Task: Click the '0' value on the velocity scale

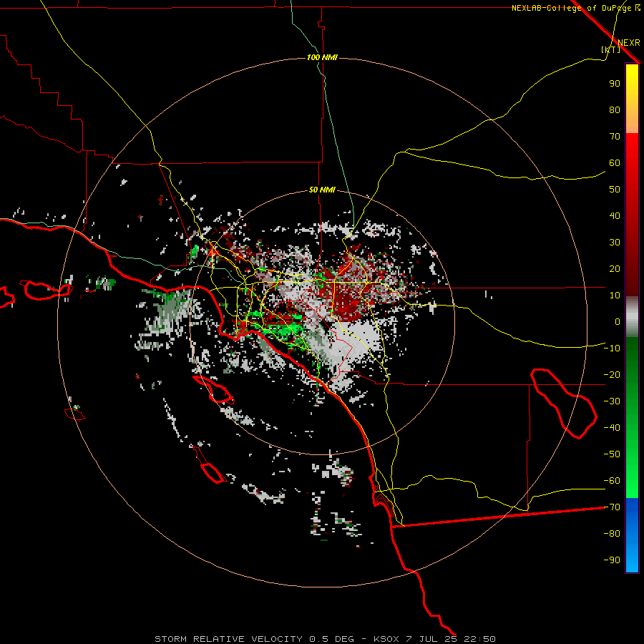Action: pos(618,322)
